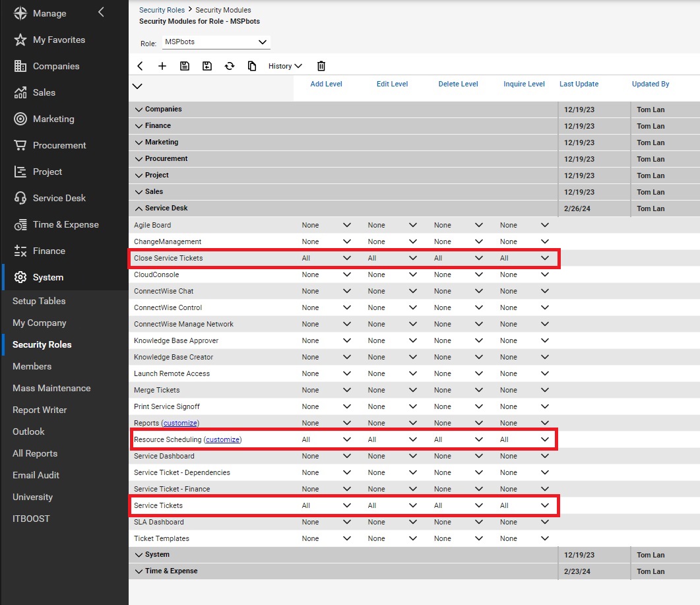The width and height of the screenshot is (700, 605).
Task: Click the Copy icon in toolbar
Action: coord(252,66)
